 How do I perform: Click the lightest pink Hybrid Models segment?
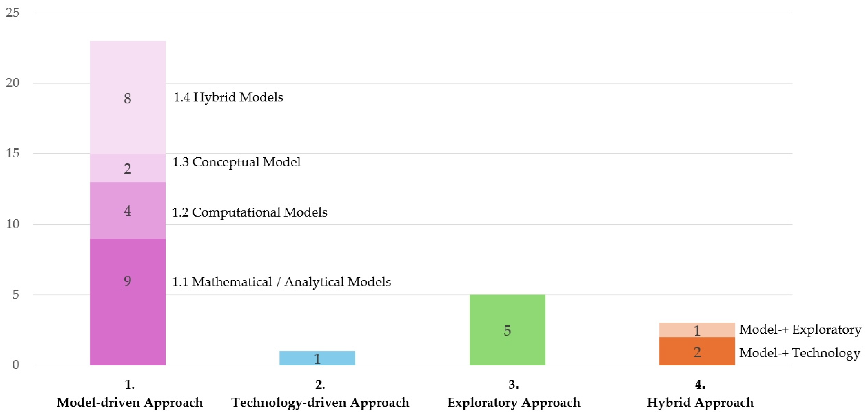pos(127,97)
